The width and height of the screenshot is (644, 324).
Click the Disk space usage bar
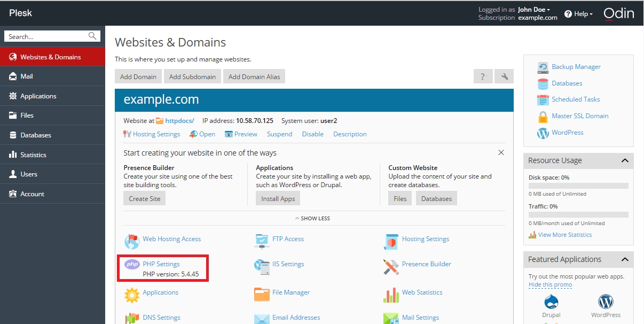pos(578,186)
